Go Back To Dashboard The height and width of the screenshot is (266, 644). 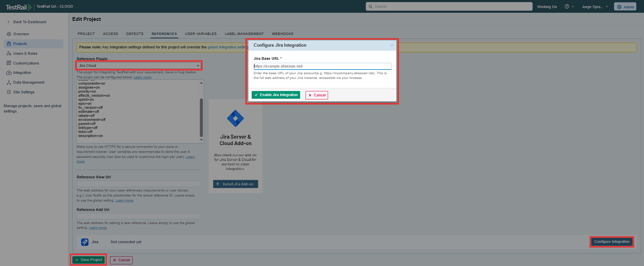[x=29, y=22]
